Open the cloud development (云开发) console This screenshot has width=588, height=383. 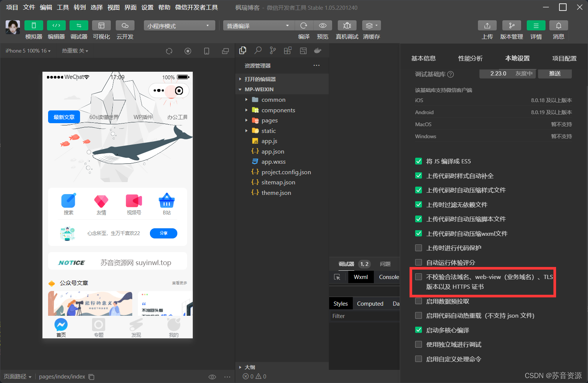pyautogui.click(x=125, y=26)
